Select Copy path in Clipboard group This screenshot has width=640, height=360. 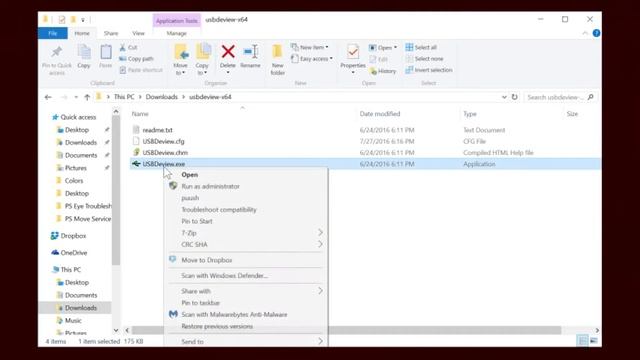(136, 59)
